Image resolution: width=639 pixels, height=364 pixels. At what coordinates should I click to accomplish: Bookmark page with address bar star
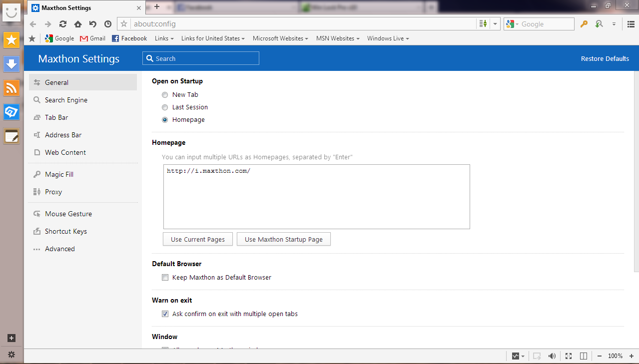(x=124, y=24)
